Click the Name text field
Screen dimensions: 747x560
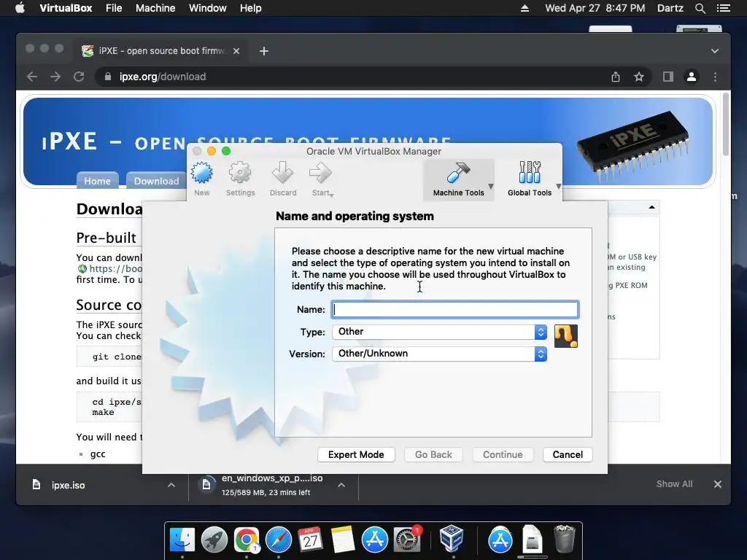tap(455, 309)
